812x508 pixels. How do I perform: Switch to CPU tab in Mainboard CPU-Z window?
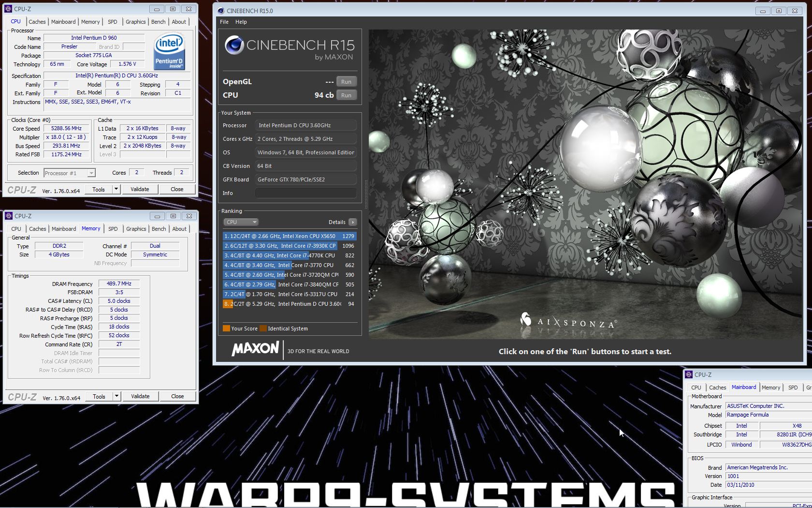coord(696,388)
